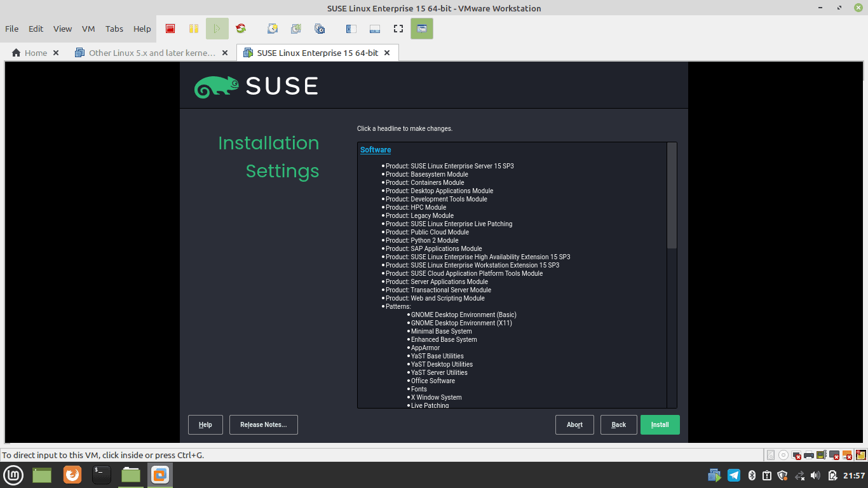Screen dimensions: 868x488
Task: Close the Other Linux 5.x tab
Action: (225, 53)
